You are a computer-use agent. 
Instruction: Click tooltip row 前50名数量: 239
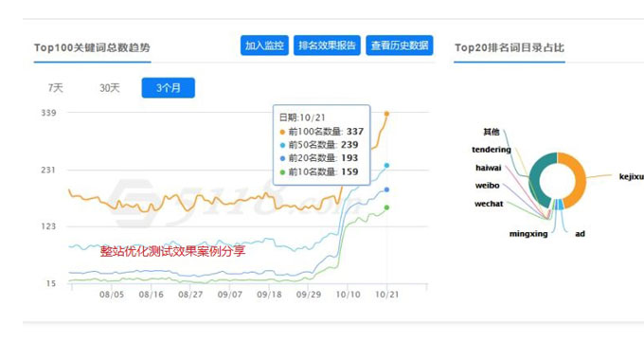coord(319,145)
